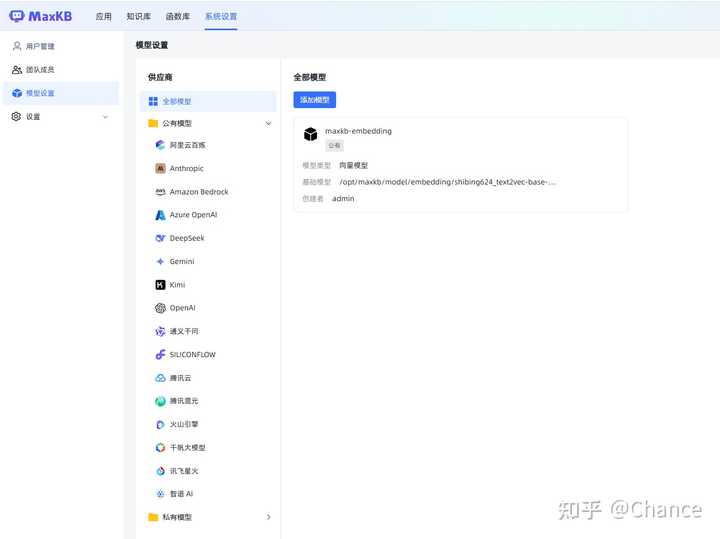Click the 千帆大模型 colorful icon
This screenshot has width=720, height=539.
pos(160,447)
